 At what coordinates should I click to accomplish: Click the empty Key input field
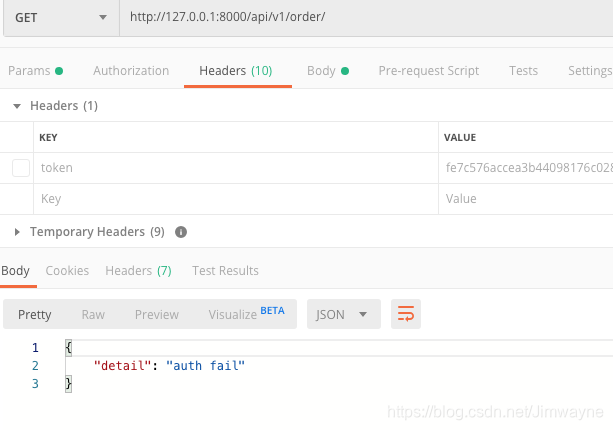point(236,199)
